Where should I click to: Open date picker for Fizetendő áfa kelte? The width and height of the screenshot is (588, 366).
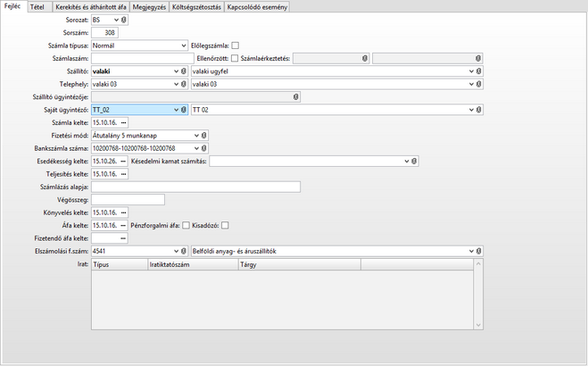point(123,238)
